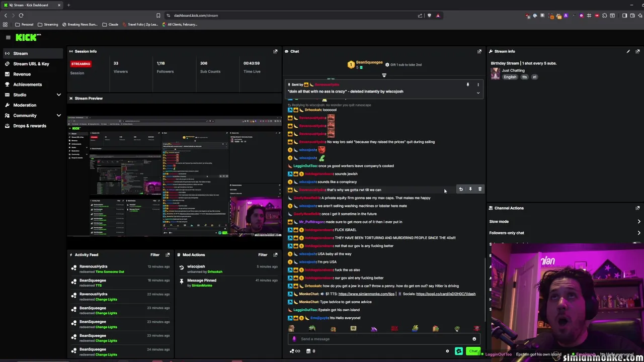This screenshot has width=644, height=362.
Task: Click the Send a message input field
Action: click(x=385, y=339)
